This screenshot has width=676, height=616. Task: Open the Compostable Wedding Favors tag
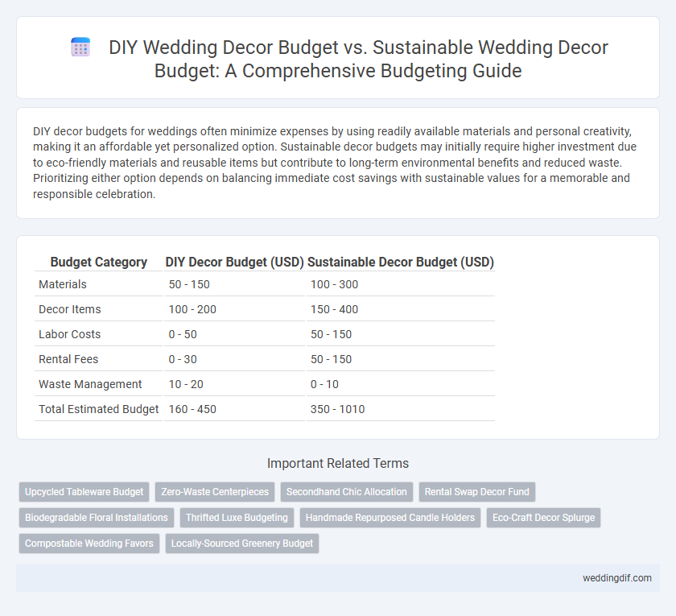pos(89,544)
